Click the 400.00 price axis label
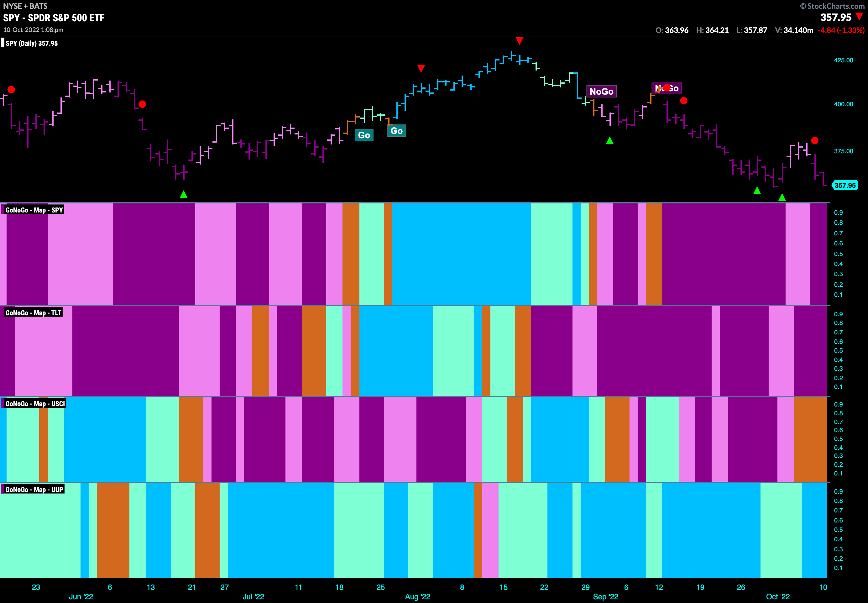The width and height of the screenshot is (868, 603). point(844,104)
